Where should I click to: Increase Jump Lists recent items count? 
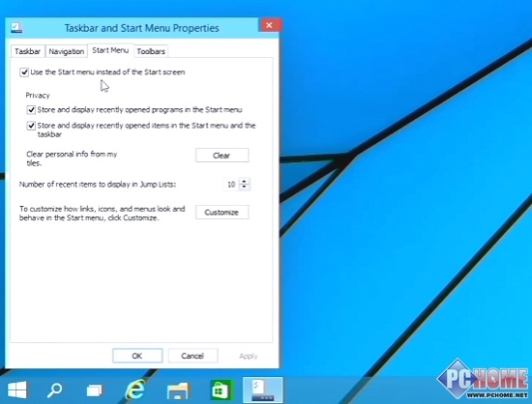click(245, 181)
